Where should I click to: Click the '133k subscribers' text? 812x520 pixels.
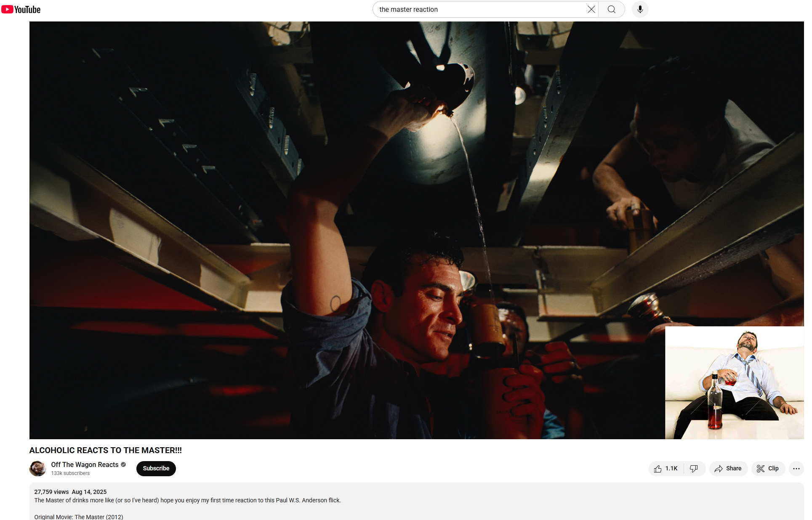tap(70, 473)
